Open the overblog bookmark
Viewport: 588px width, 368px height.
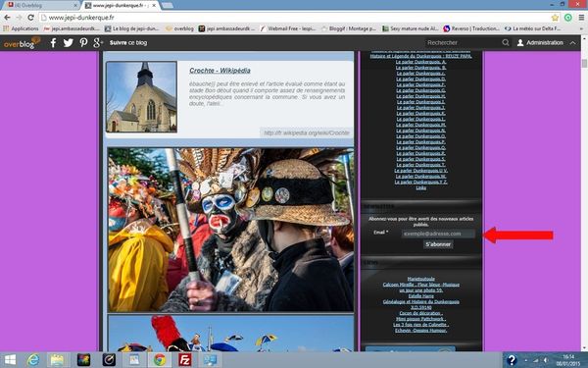point(179,28)
